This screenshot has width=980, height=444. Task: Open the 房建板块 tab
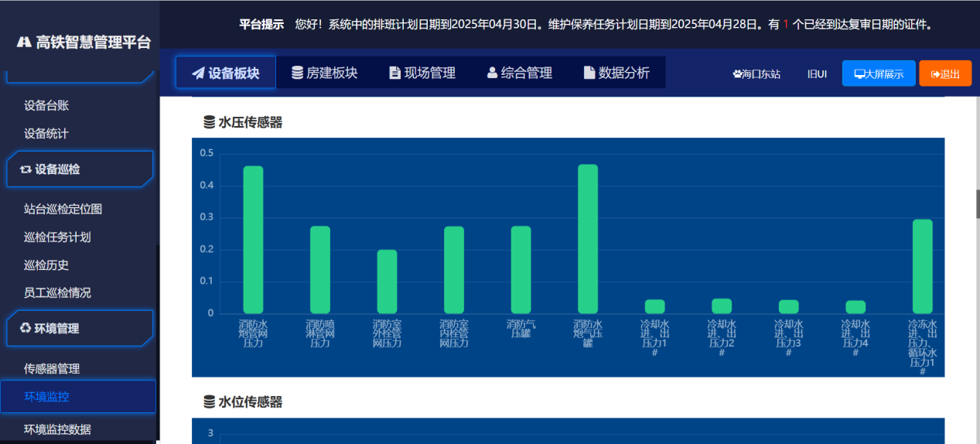click(324, 73)
